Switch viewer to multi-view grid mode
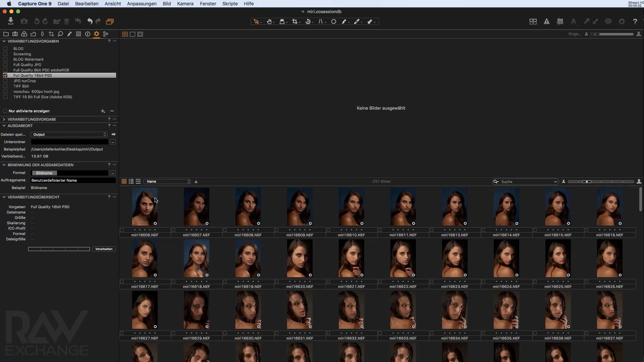The width and height of the screenshot is (644, 362). (125, 34)
